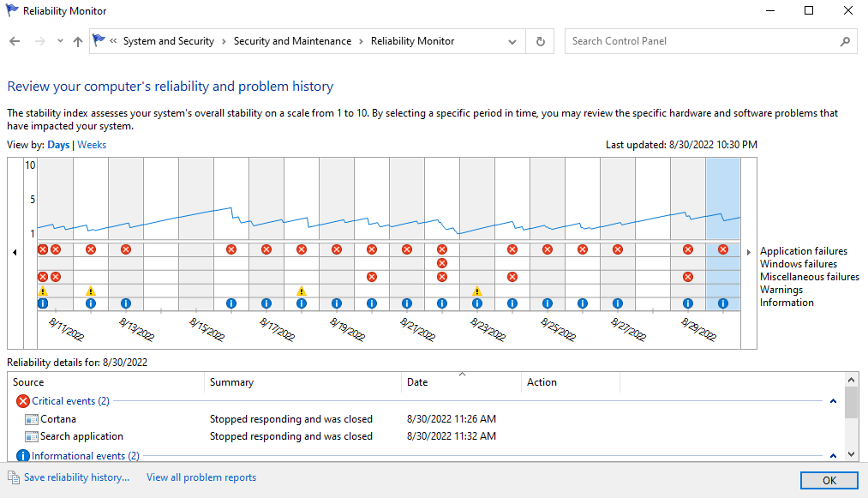Select the miscellaneous failure icon on 8/29

tap(688, 277)
